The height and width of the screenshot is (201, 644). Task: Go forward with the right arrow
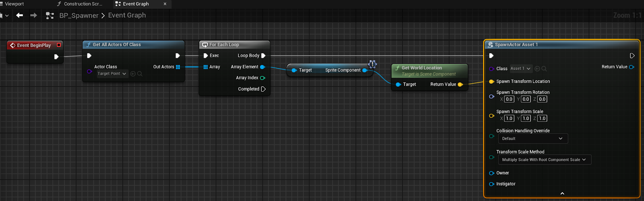point(33,15)
